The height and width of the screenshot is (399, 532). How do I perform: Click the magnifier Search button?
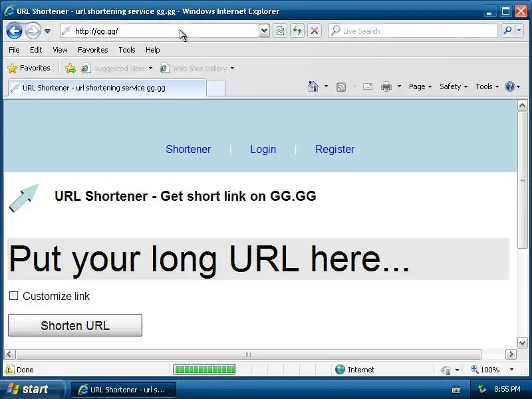(508, 31)
